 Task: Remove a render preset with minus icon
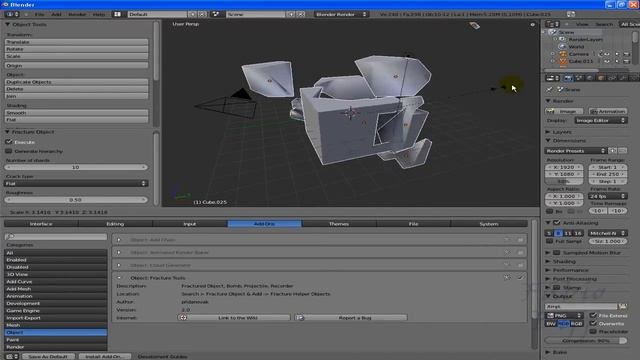pyautogui.click(x=622, y=151)
